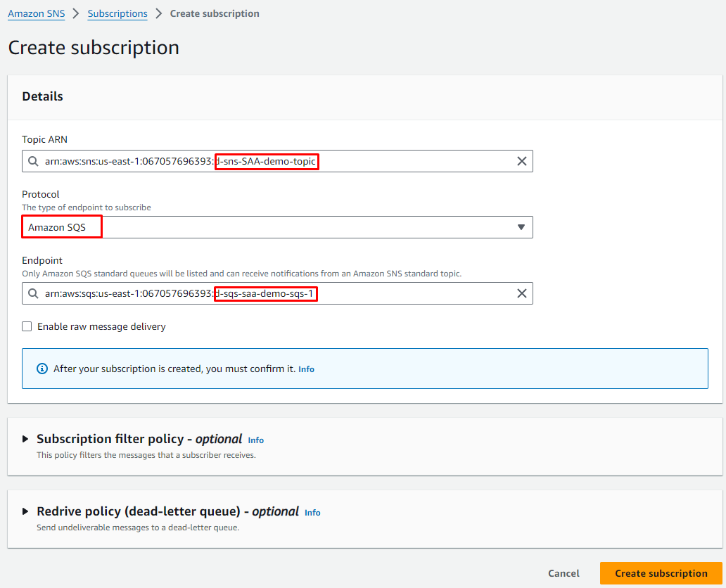Clear the Topic ARN field with X icon
The height and width of the screenshot is (588, 726).
click(521, 161)
